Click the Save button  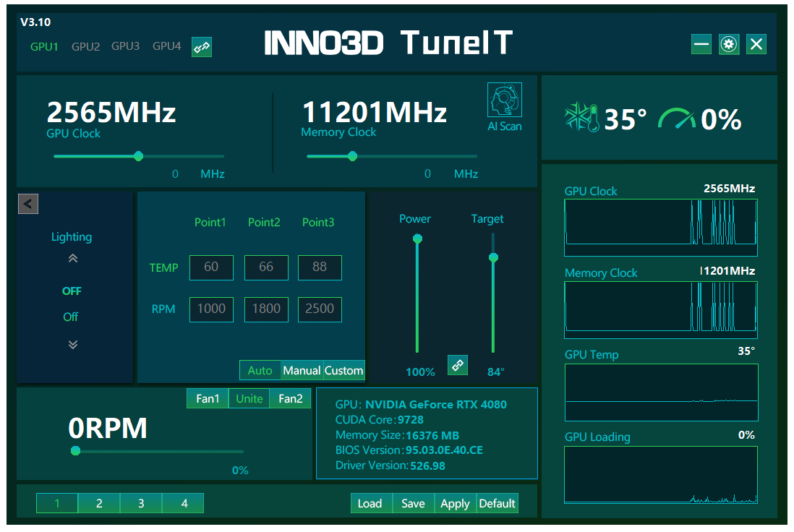pos(413,504)
